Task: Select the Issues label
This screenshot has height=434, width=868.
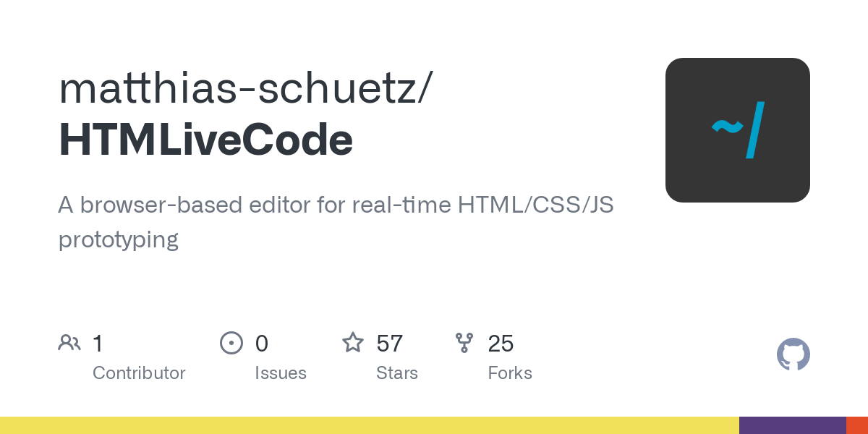Action: 281,373
